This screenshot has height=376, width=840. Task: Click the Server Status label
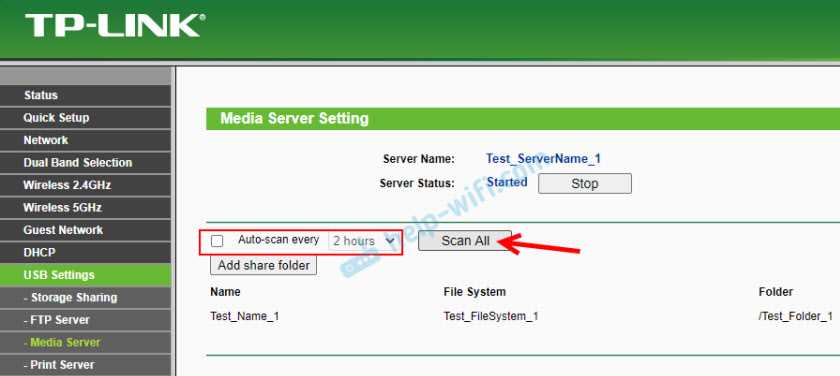(417, 183)
